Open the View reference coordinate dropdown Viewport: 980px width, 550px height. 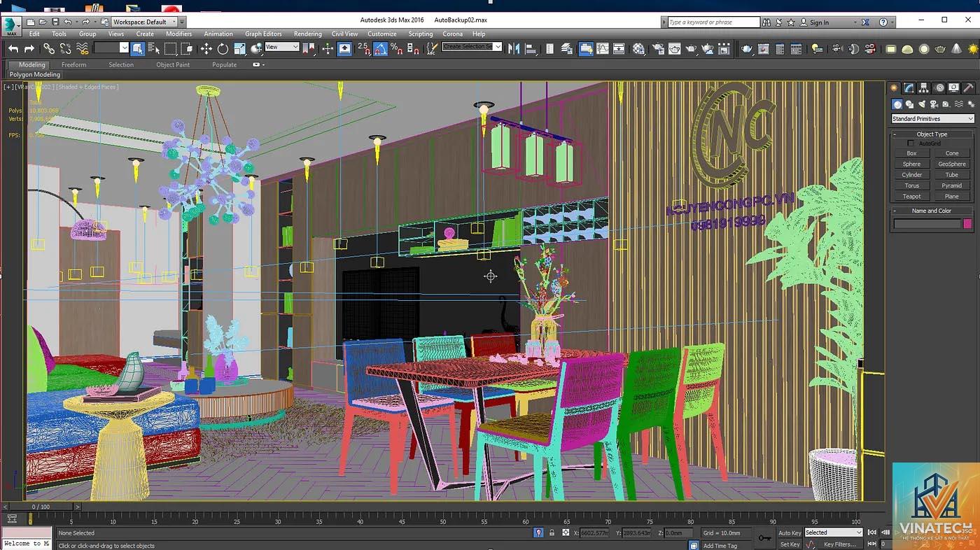[282, 47]
